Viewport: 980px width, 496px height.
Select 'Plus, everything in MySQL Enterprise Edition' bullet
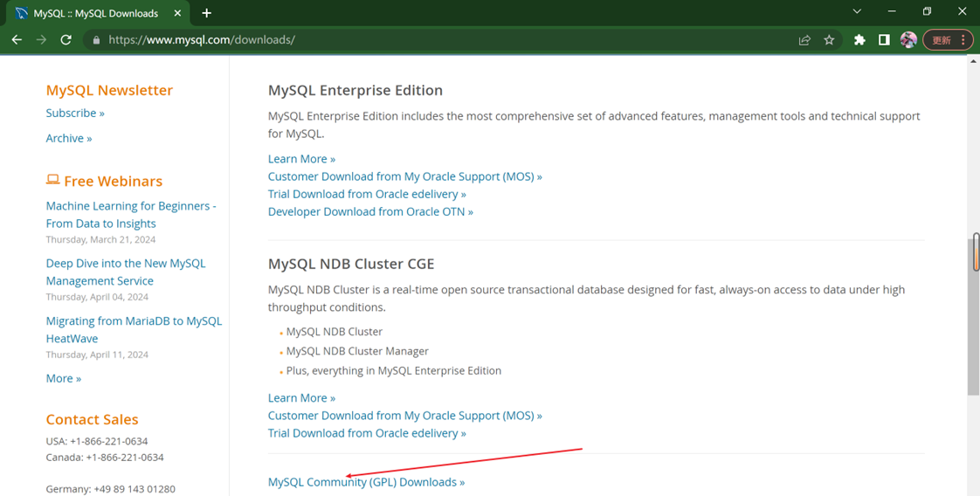point(394,370)
